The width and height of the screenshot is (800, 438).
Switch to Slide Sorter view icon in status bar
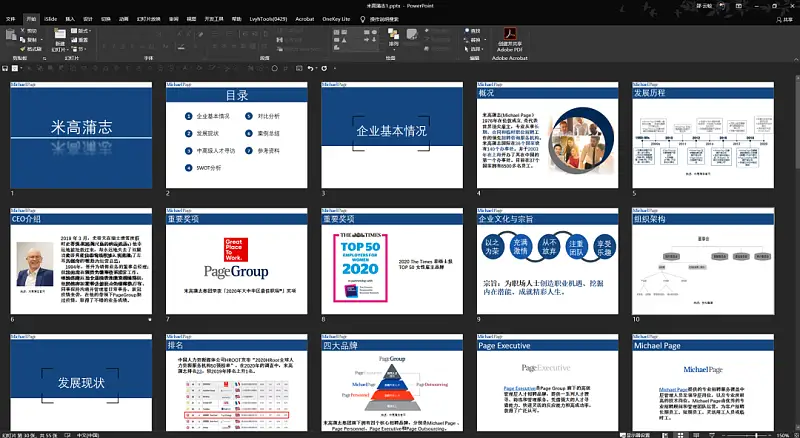click(x=680, y=435)
